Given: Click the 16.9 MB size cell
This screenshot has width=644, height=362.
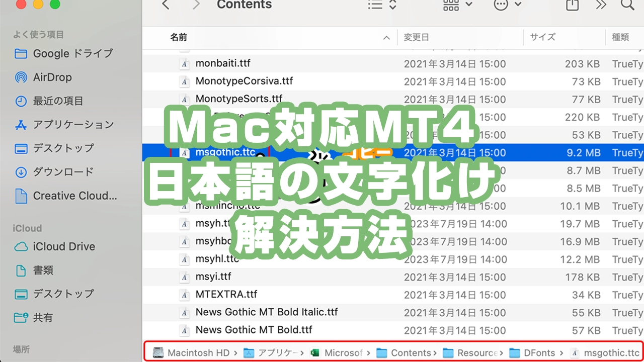Looking at the screenshot, I should coord(580,241).
